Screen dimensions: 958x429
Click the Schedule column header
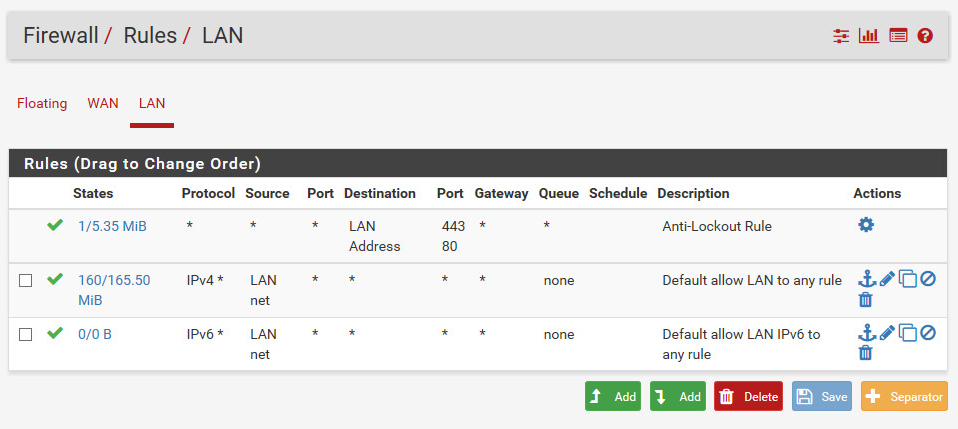click(618, 194)
